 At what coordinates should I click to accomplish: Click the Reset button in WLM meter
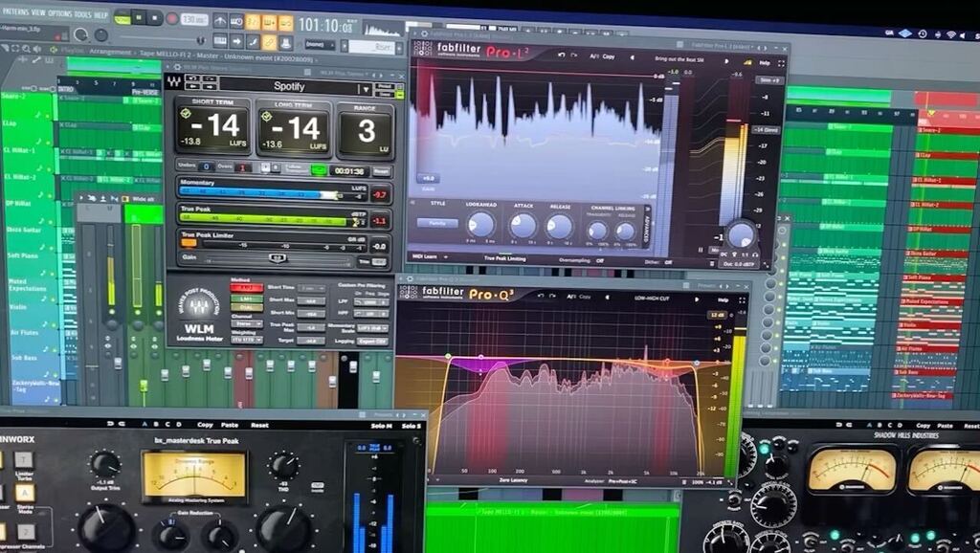pos(381,171)
